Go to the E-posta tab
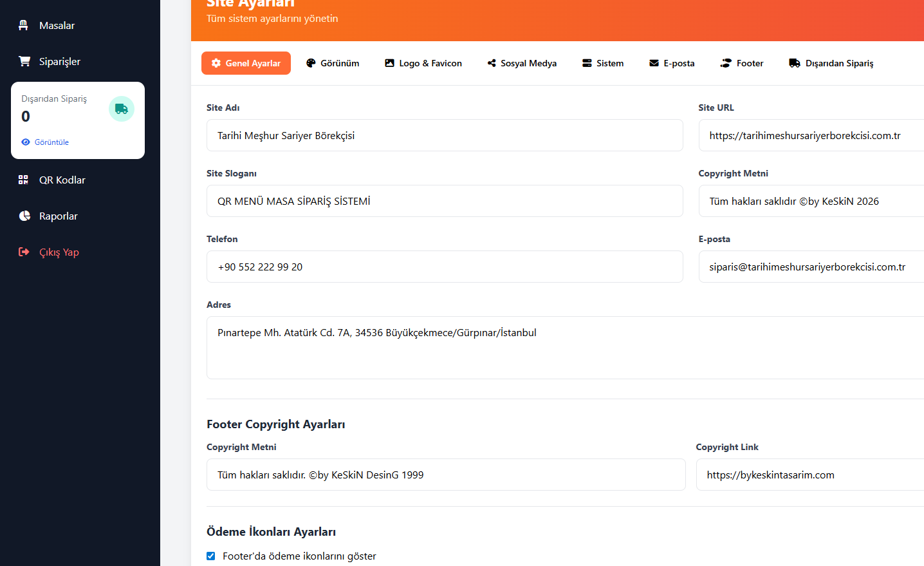 pos(672,63)
